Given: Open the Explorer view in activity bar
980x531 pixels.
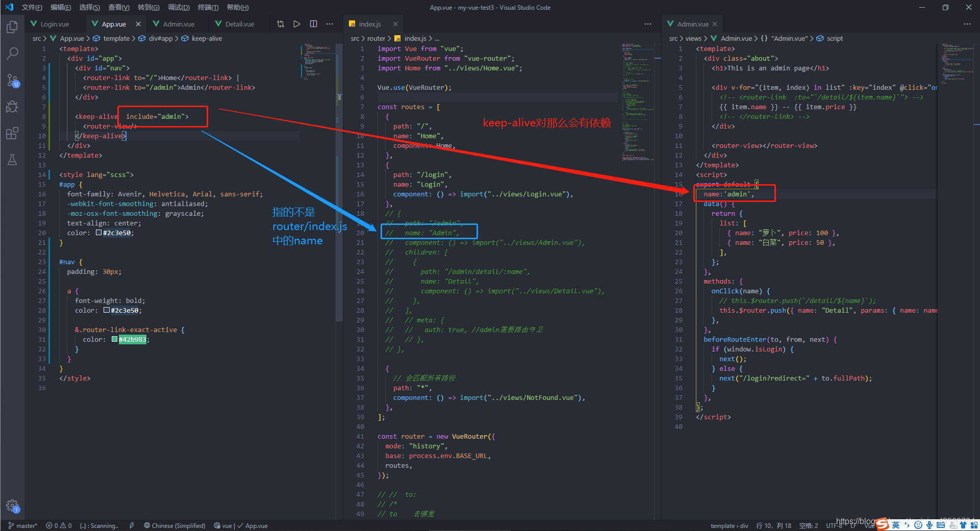Looking at the screenshot, I should tap(12, 27).
